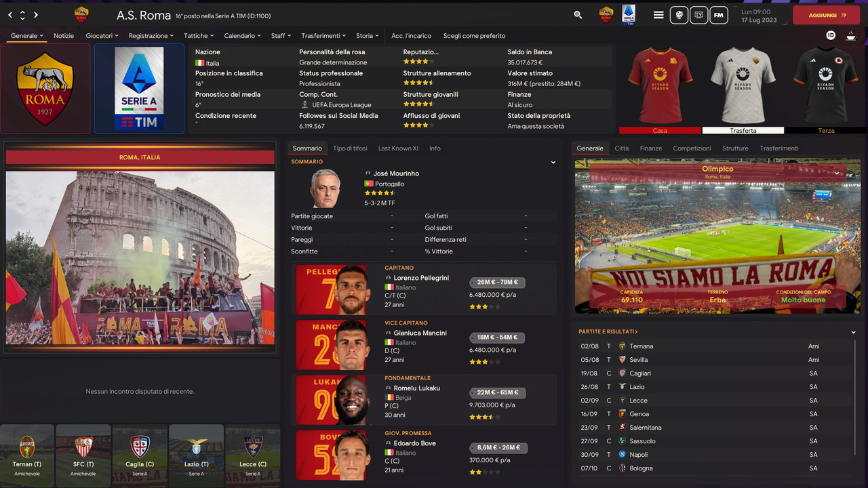The width and height of the screenshot is (868, 488).
Task: Open José Mourinho's profile link
Action: [396, 174]
